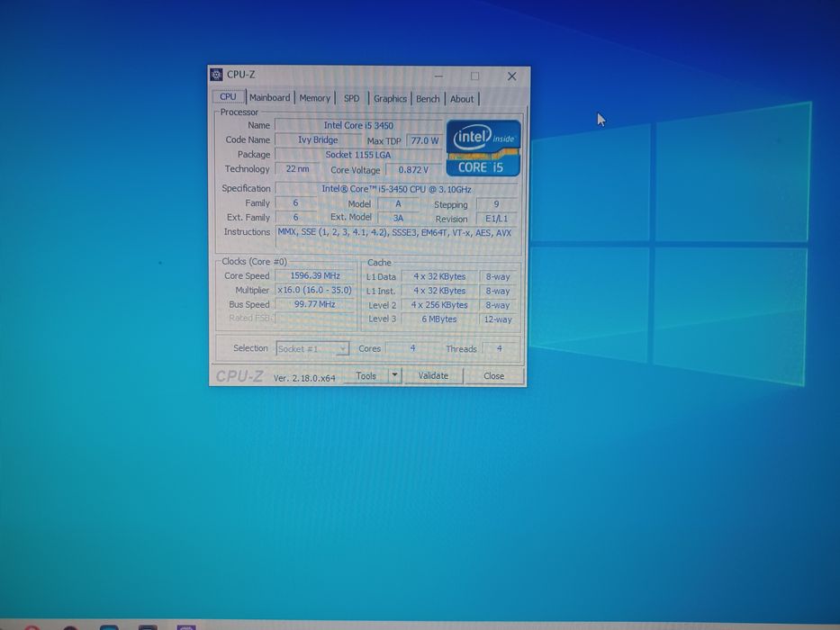Click the Ext. Family value 6

pos(295,217)
